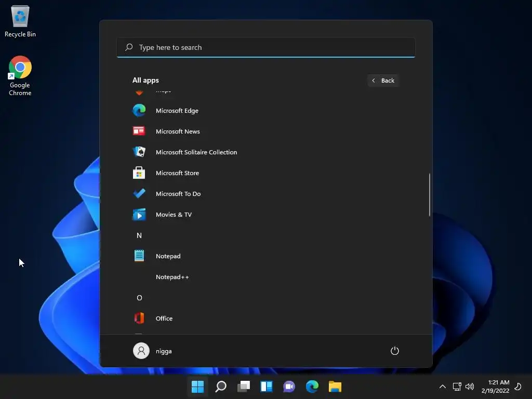This screenshot has height=399, width=532.
Task: Open the clock and date in taskbar
Action: (x=495, y=387)
